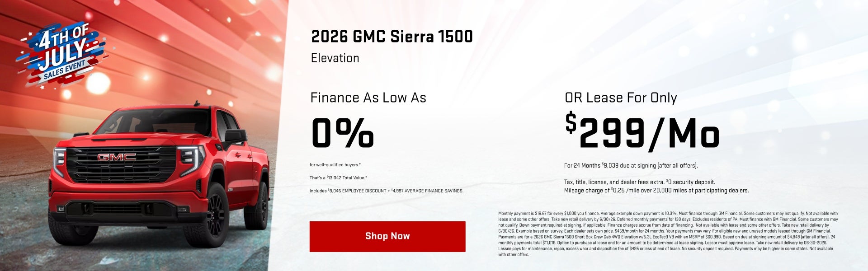Click the GMC logo on the truck grille

[117, 157]
